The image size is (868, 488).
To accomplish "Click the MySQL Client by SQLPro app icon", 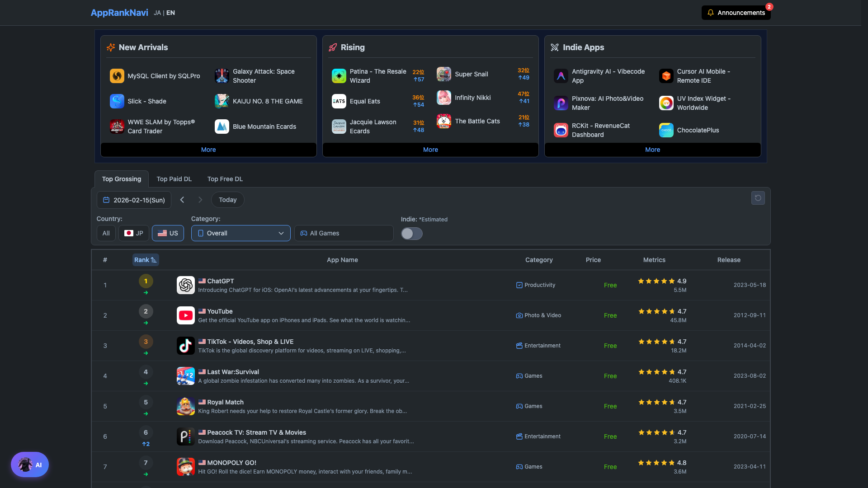I will 117,75.
